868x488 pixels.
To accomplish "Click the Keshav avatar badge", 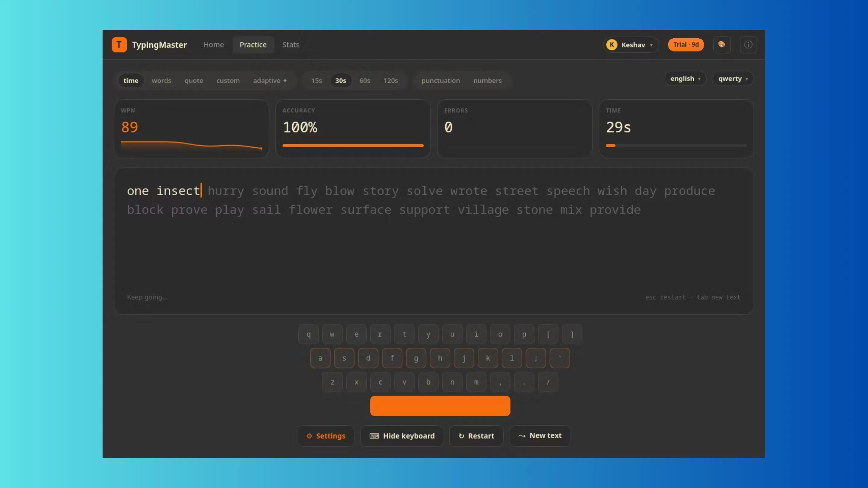I will (x=612, y=45).
